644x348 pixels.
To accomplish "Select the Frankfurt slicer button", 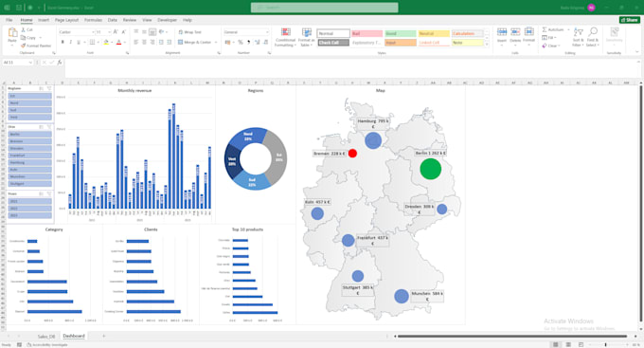I will (30, 156).
